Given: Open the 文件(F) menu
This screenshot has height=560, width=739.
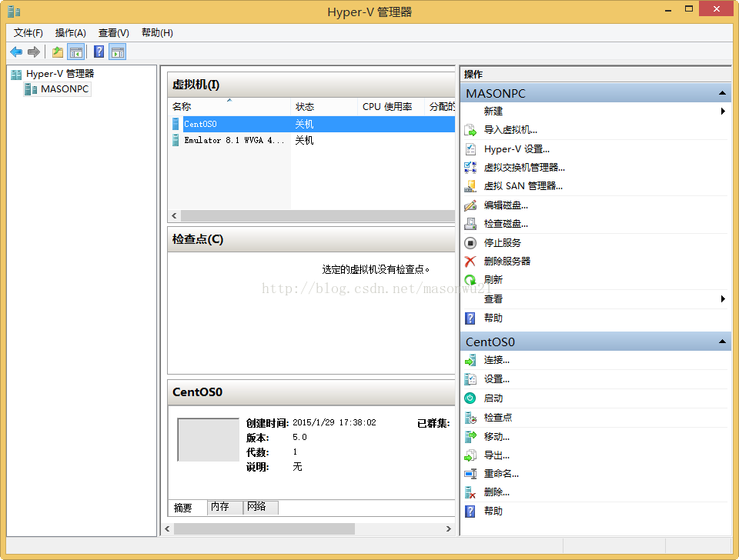Looking at the screenshot, I should click(x=28, y=33).
